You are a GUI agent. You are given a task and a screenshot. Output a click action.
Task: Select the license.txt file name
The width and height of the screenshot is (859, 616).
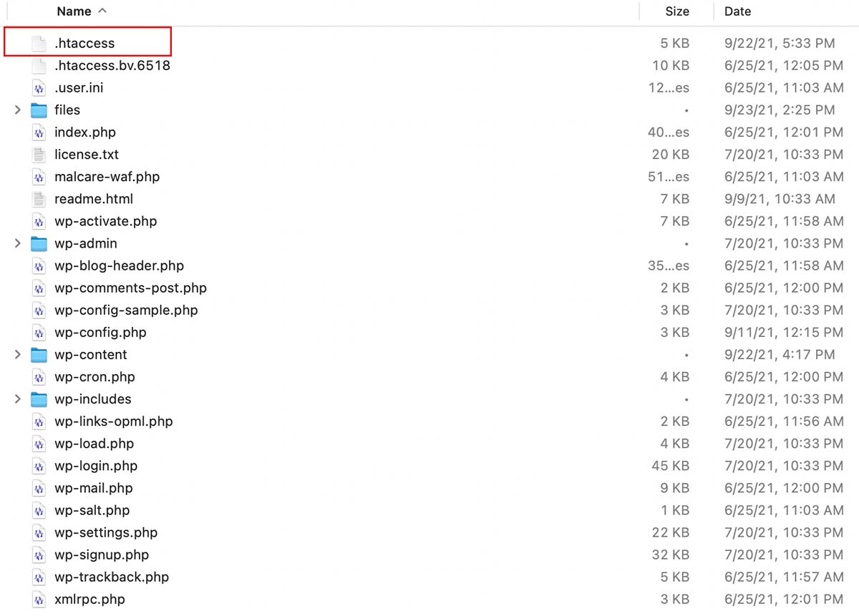(87, 154)
